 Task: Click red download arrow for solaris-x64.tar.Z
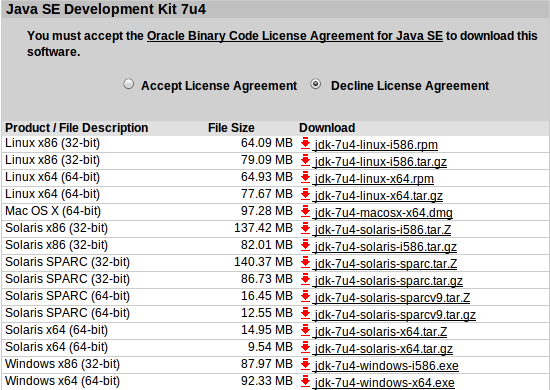(306, 330)
